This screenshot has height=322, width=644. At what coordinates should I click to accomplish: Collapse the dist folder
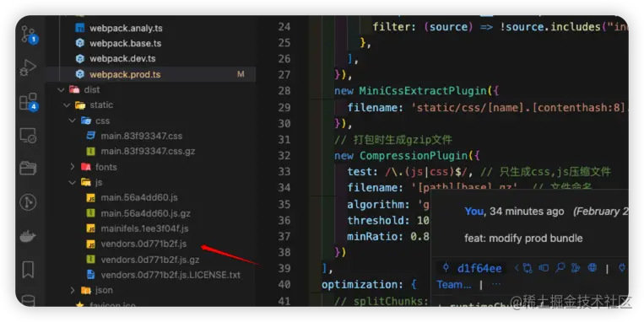[x=62, y=90]
